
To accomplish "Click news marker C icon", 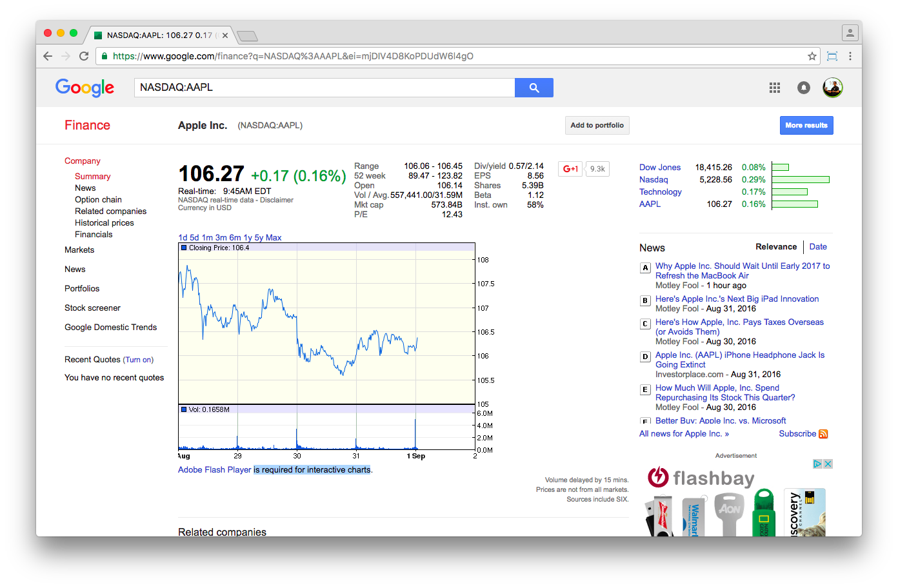I will [645, 324].
